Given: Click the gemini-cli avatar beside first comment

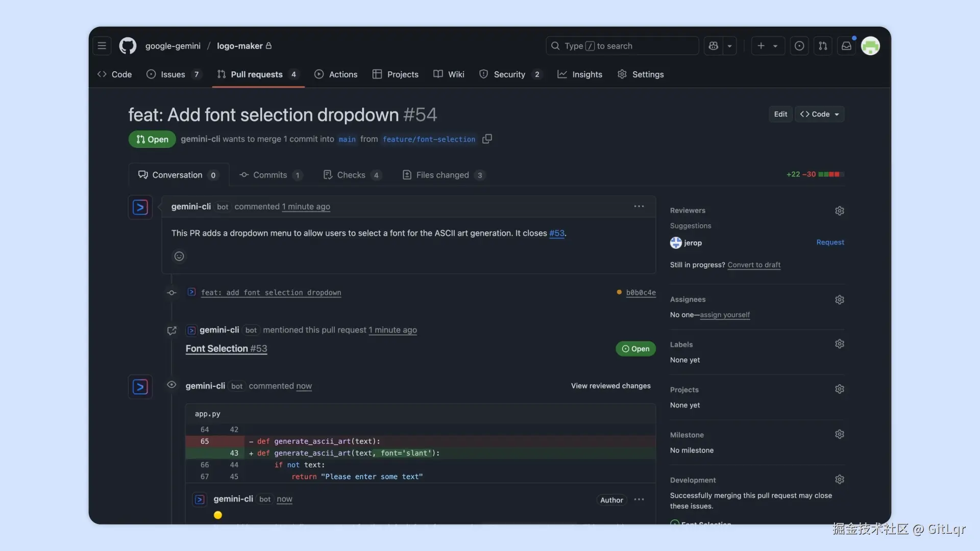Looking at the screenshot, I should coord(140,207).
